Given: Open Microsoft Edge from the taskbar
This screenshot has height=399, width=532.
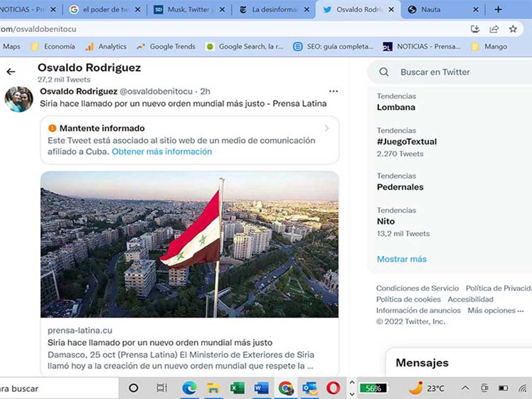Looking at the screenshot, I should tap(189, 388).
